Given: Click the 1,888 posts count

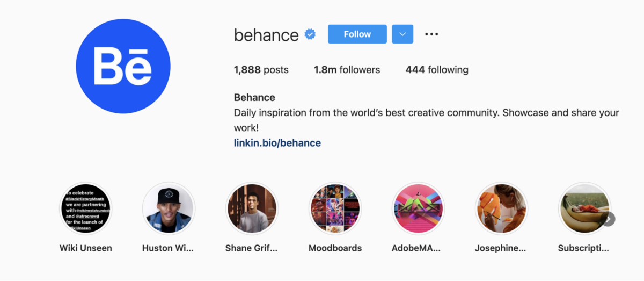Looking at the screenshot, I should click(261, 70).
